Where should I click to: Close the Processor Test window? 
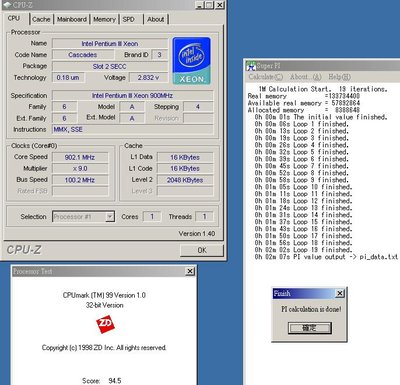[190, 271]
